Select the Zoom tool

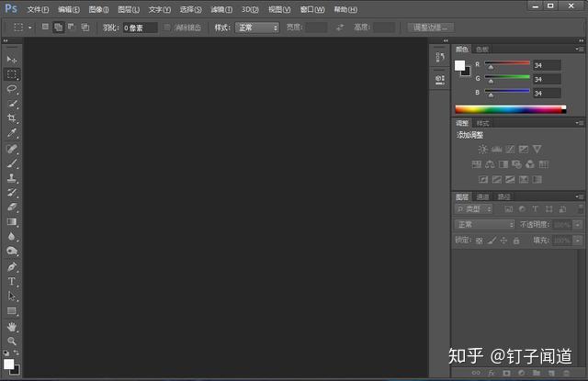point(12,341)
